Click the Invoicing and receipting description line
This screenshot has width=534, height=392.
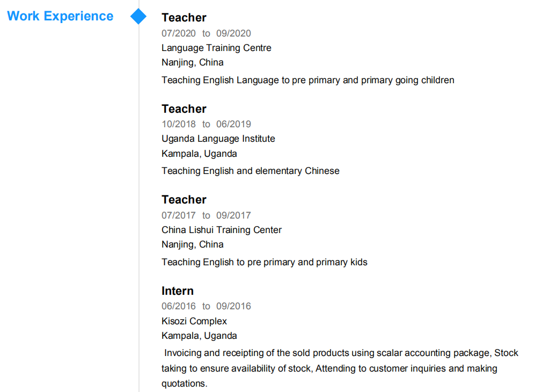pos(341,353)
